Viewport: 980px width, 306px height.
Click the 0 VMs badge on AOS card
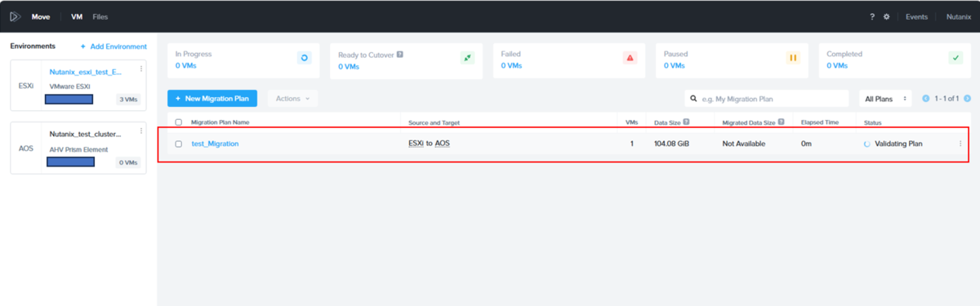(x=128, y=162)
